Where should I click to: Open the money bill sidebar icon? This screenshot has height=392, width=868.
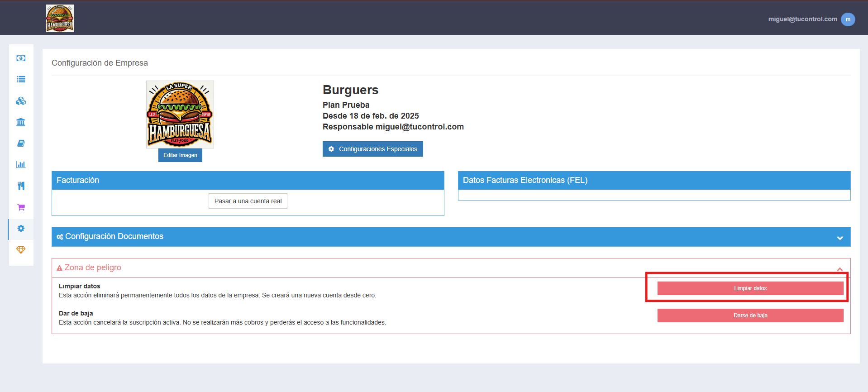pyautogui.click(x=21, y=58)
